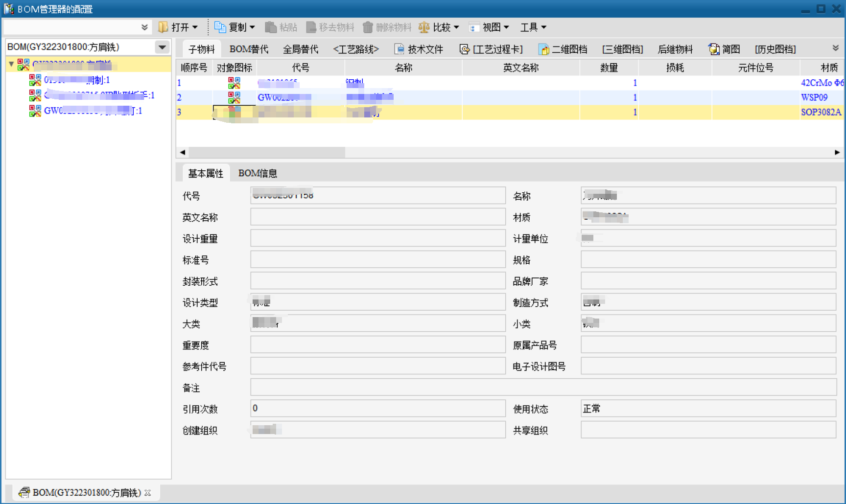The height and width of the screenshot is (504, 846).
Task: Open the 技术文件 document icon tab
Action: click(399, 49)
